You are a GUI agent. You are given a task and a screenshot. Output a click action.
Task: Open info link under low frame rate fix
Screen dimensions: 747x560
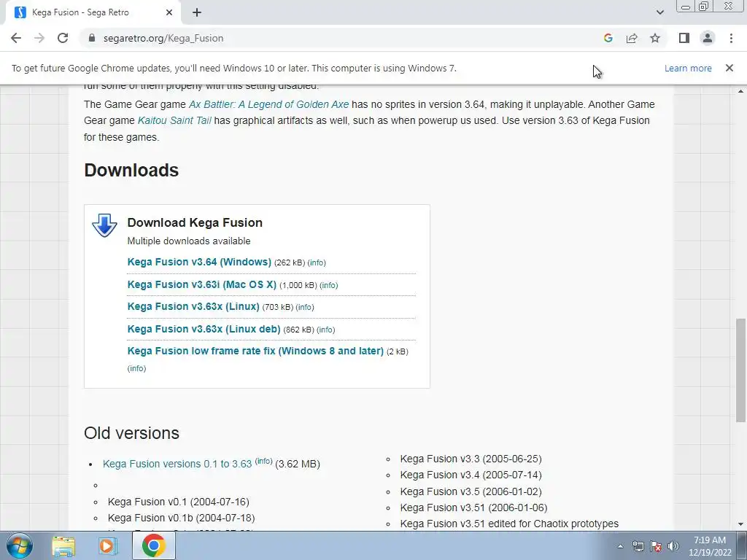click(x=136, y=368)
